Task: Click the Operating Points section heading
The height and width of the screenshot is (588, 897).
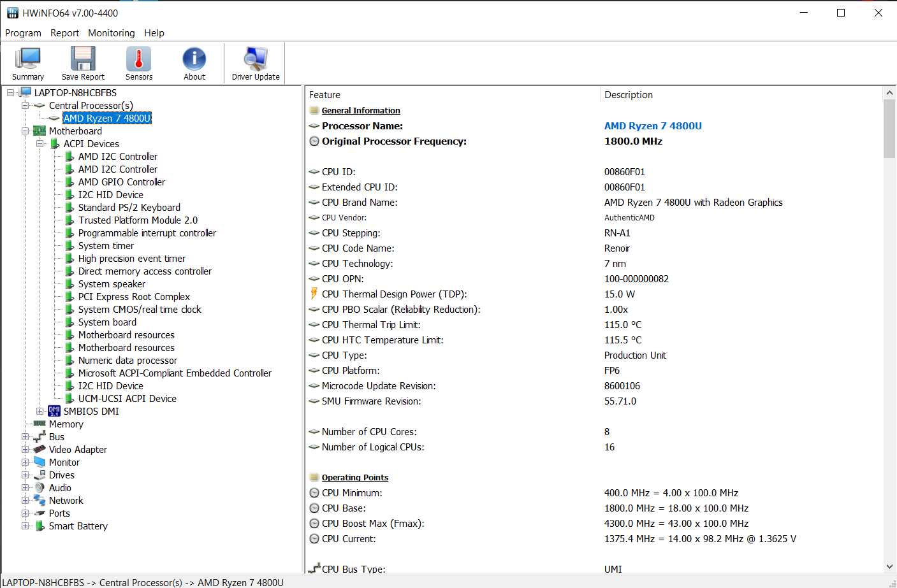Action: 355,477
